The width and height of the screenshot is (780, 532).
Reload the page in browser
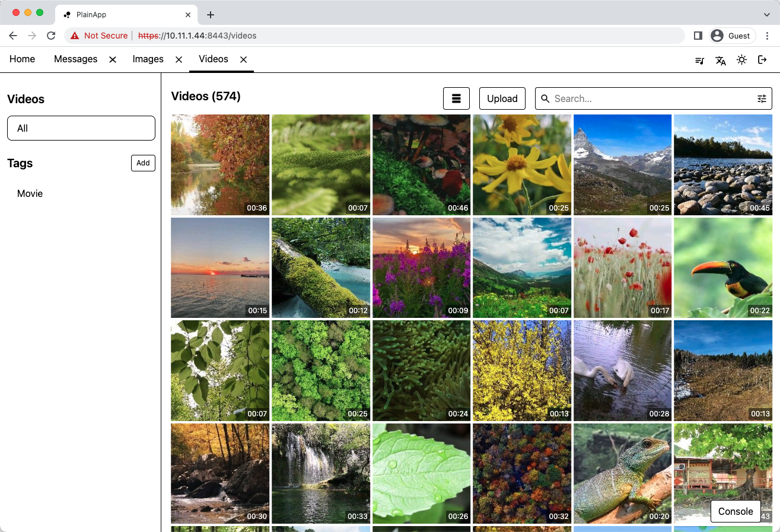point(51,36)
